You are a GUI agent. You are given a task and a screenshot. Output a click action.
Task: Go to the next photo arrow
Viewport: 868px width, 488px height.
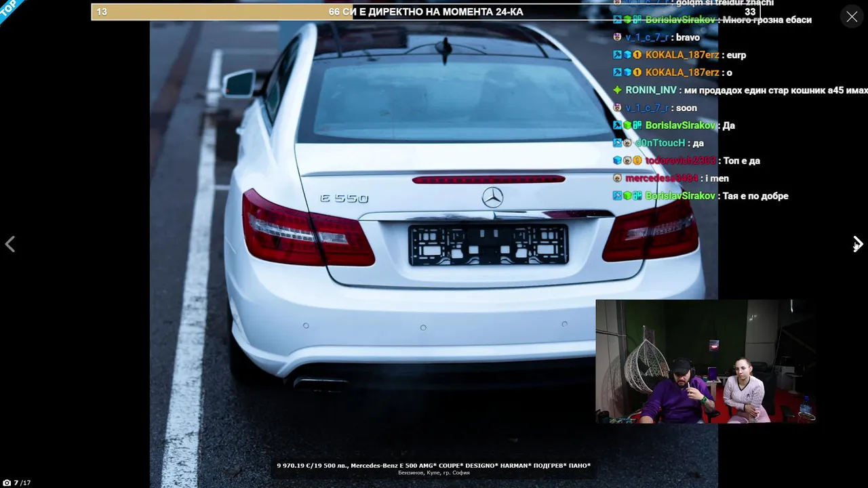pyautogui.click(x=857, y=244)
